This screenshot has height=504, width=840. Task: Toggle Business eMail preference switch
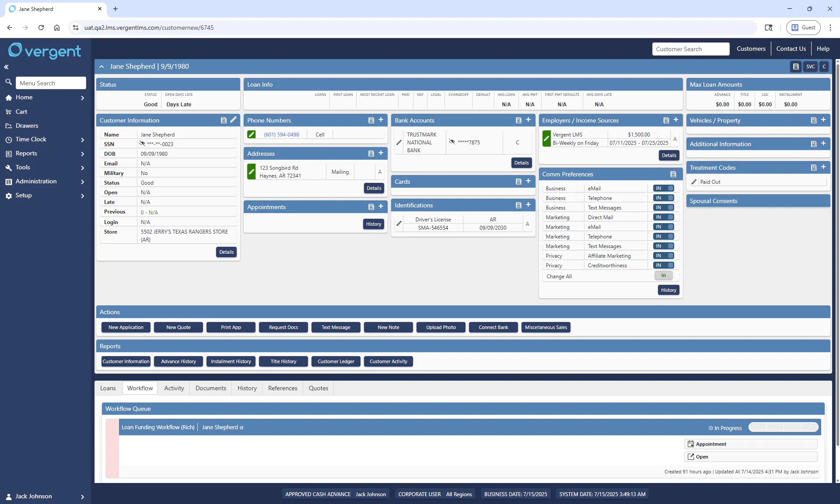(x=664, y=188)
